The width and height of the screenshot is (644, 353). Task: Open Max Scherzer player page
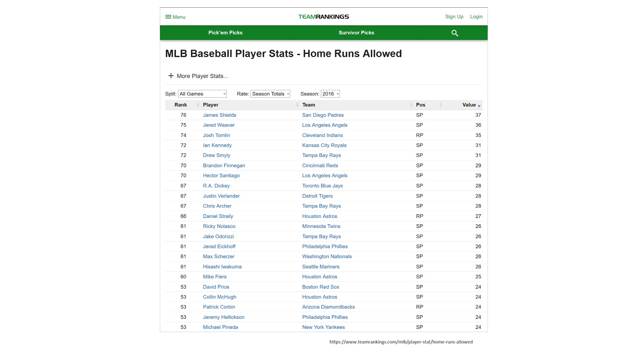[219, 256]
